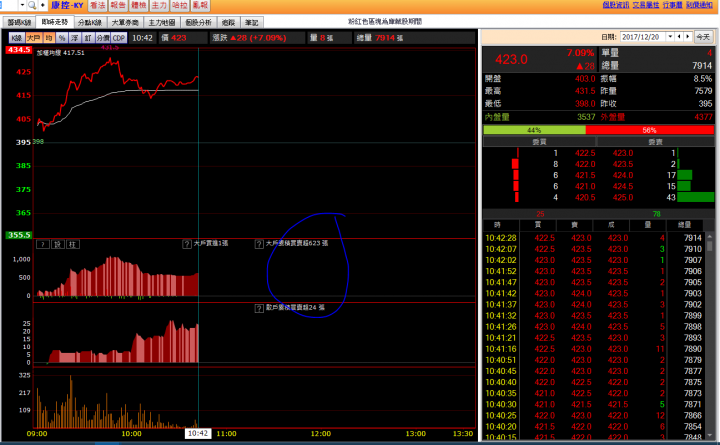
Task: Click the 44% inner-volume green bar
Action: 534,130
